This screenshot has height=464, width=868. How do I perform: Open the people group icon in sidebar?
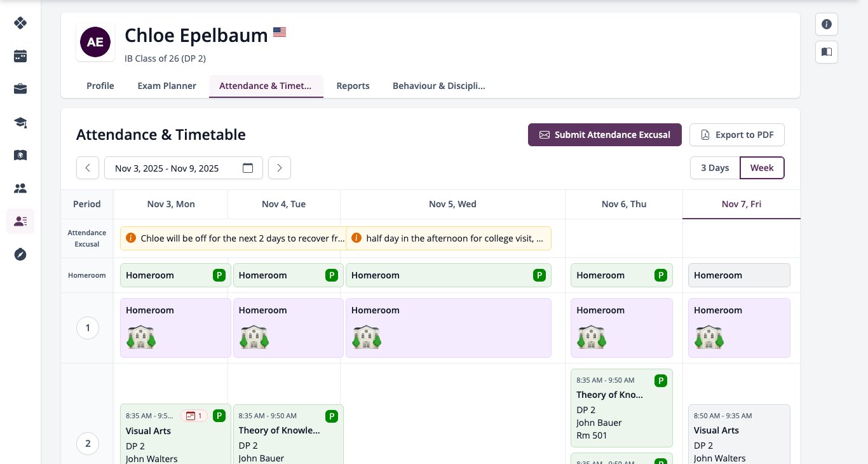coord(20,188)
